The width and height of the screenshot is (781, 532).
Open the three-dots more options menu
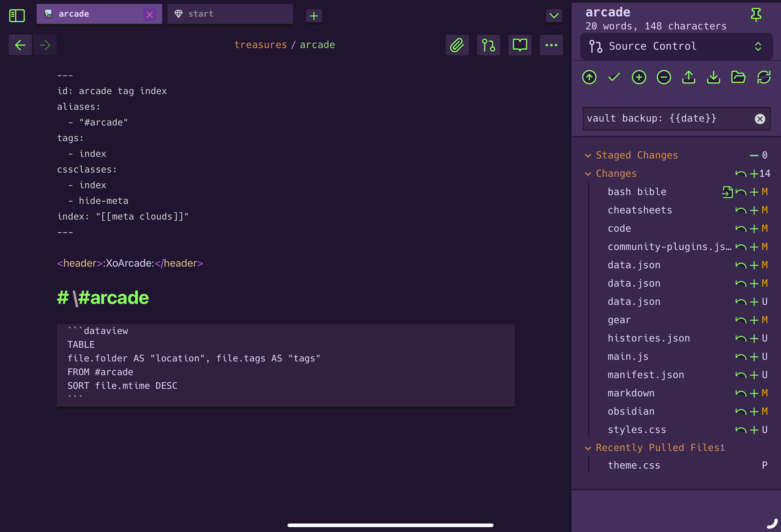pyautogui.click(x=551, y=45)
